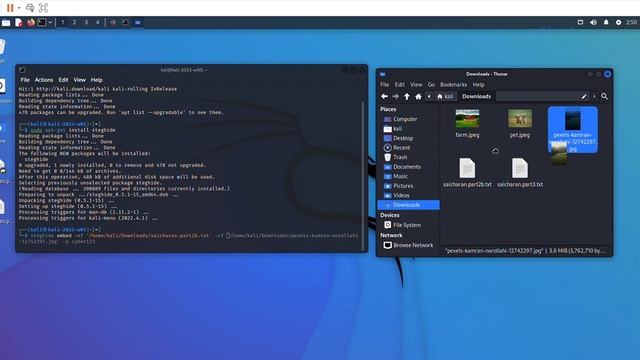This screenshot has height=360, width=640.
Task: Open Thunar Bookmarks menu
Action: click(x=453, y=84)
